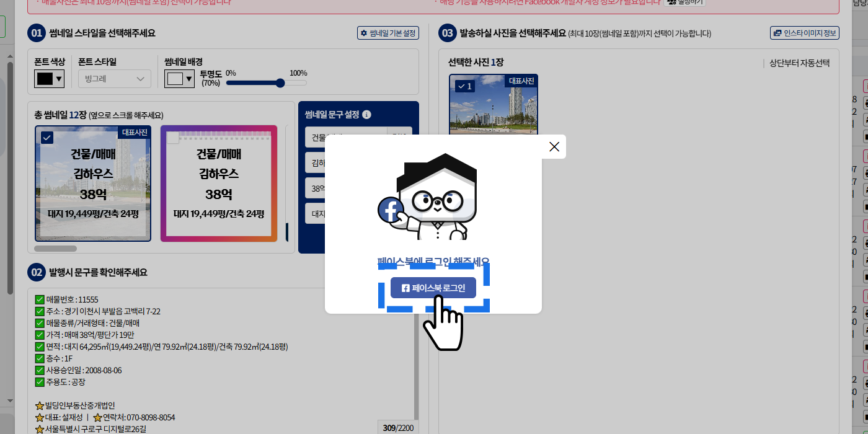Toggle the 층수: 1F checkmark

coord(40,358)
